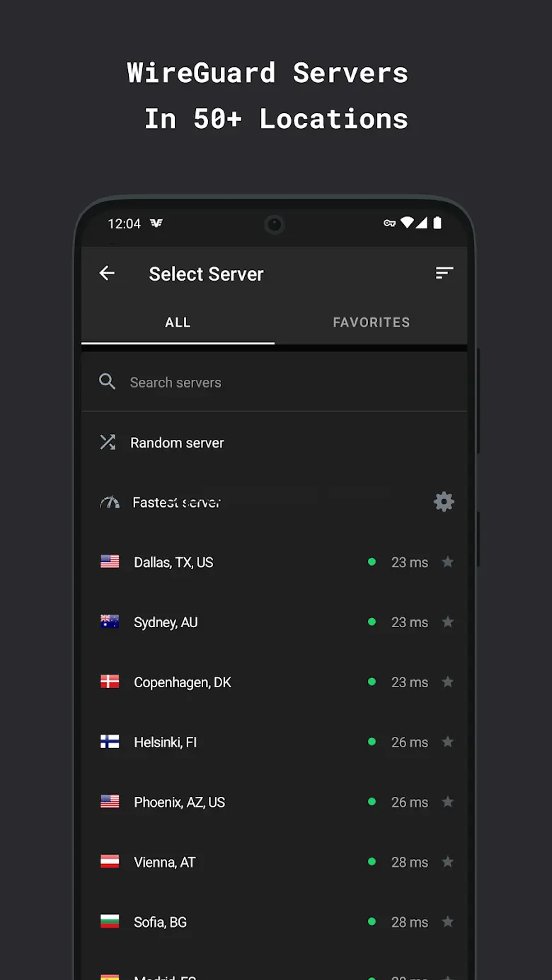Connect to a Random server
The width and height of the screenshot is (552, 980).
coord(178,443)
